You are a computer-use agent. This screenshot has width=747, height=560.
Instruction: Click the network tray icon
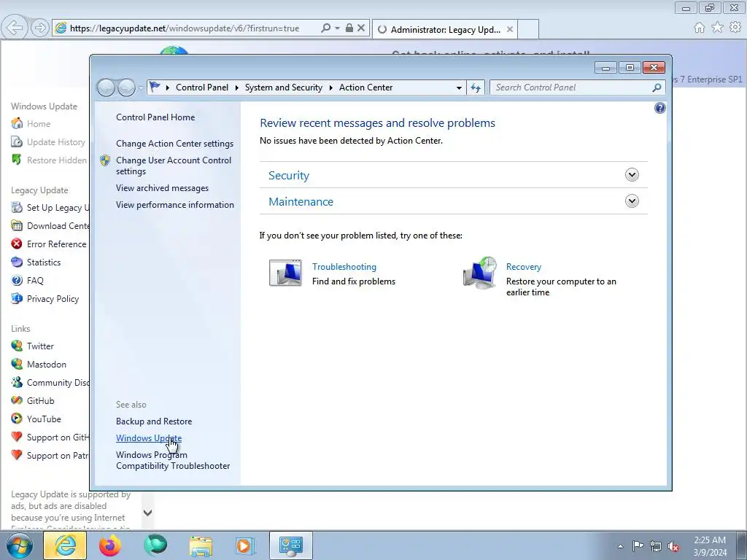coord(656,546)
